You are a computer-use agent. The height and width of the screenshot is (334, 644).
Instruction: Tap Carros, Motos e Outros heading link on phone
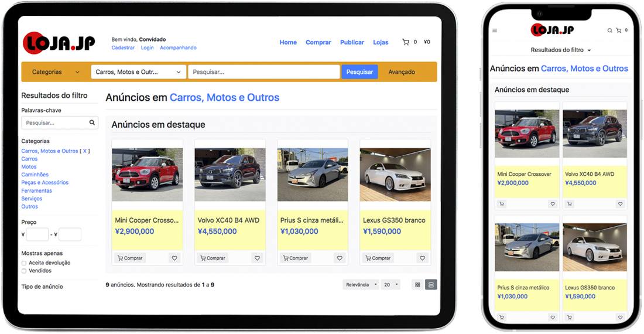point(584,69)
